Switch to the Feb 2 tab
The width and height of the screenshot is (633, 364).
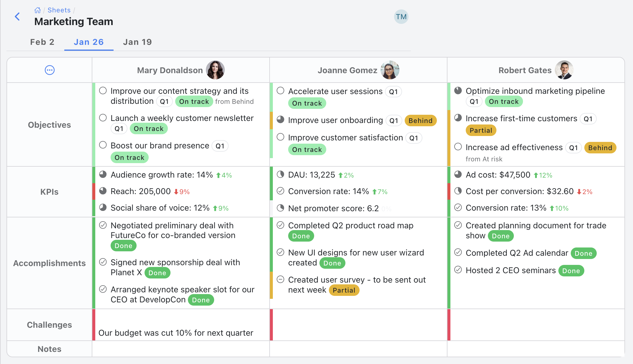click(42, 42)
